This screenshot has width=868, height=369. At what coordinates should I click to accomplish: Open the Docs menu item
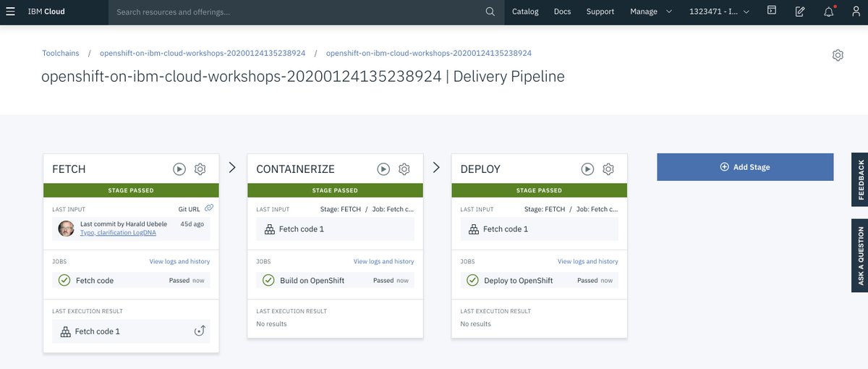pos(562,12)
